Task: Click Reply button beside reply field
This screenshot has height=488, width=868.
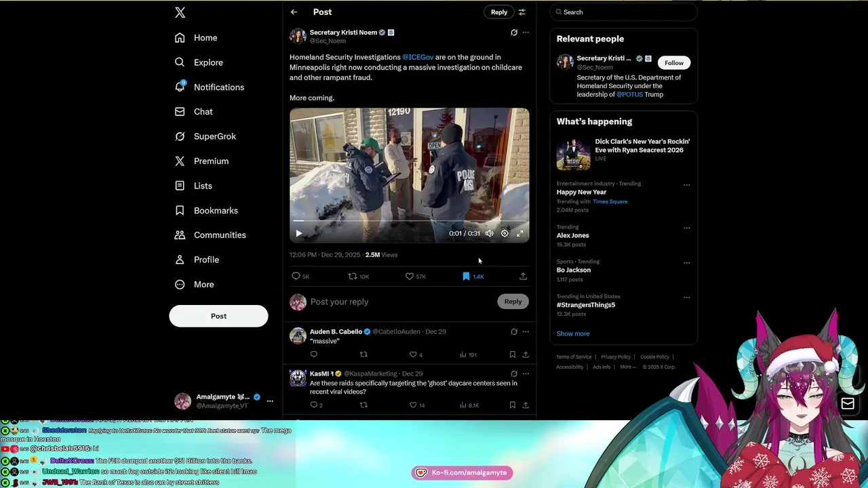Action: point(513,302)
